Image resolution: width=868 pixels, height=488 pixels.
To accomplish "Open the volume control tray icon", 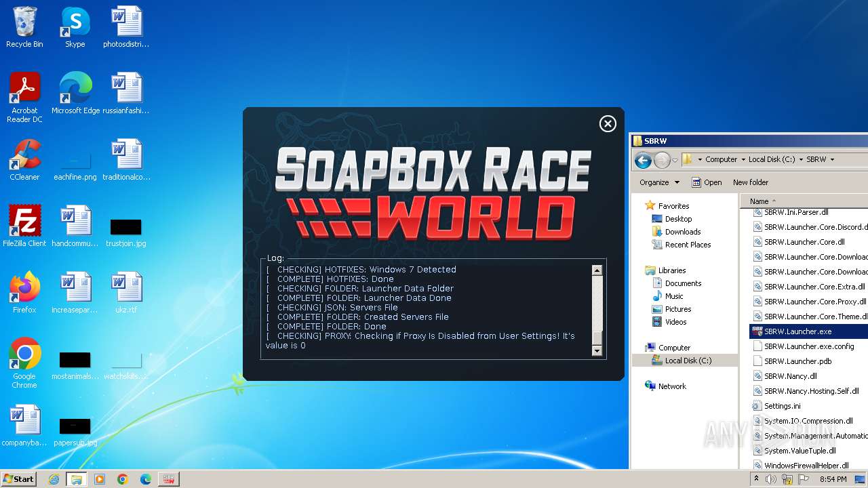I will tap(771, 479).
